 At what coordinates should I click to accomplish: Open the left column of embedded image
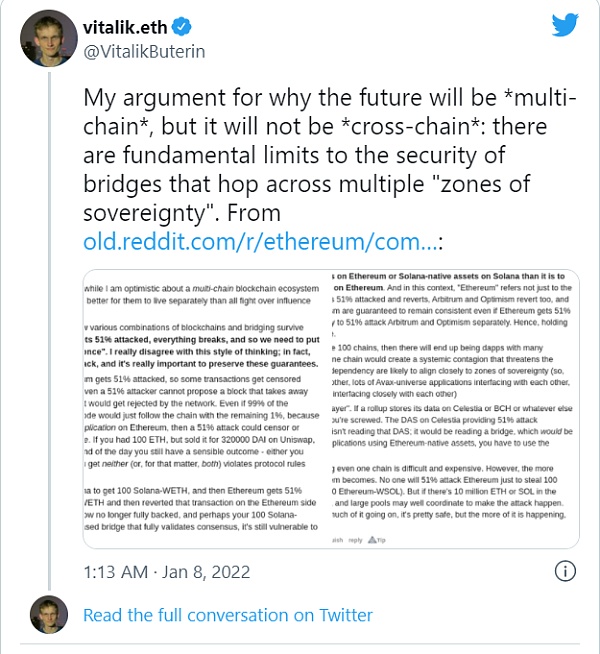[201, 407]
